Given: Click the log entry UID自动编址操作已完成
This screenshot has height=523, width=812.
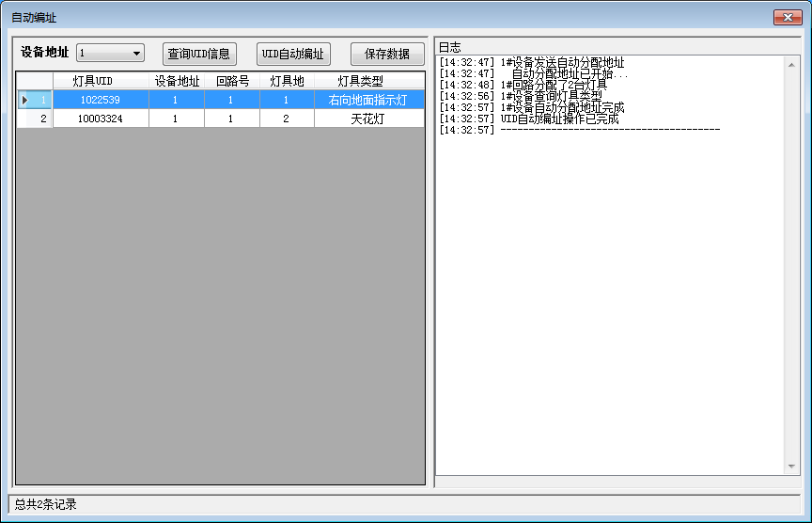Looking at the screenshot, I should [559, 119].
